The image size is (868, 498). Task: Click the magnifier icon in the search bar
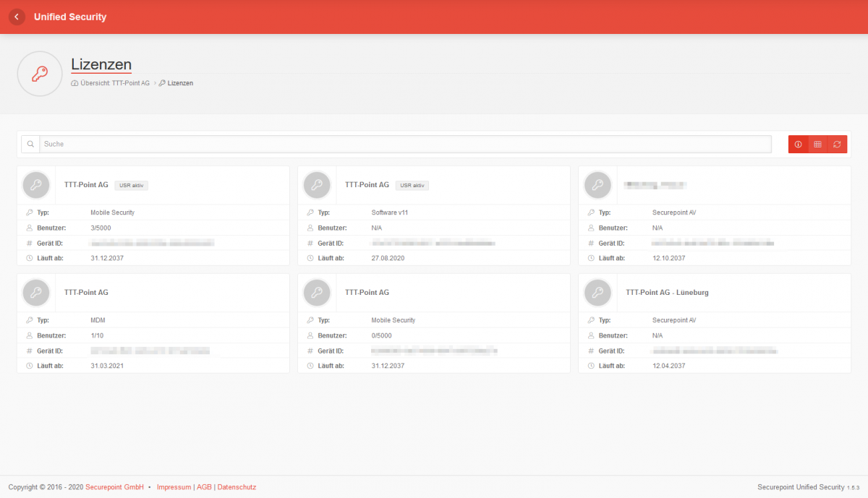click(30, 144)
